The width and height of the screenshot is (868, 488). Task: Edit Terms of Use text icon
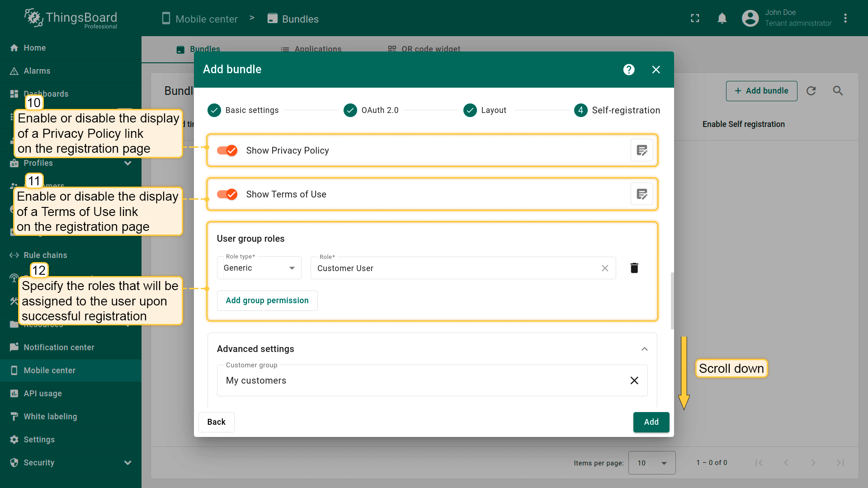click(642, 194)
